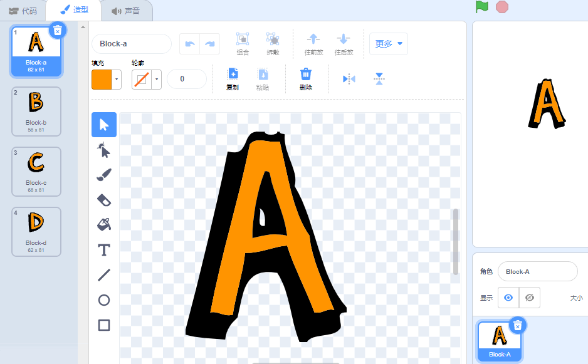Select the Line tool
This screenshot has height=364, width=588.
(x=104, y=275)
